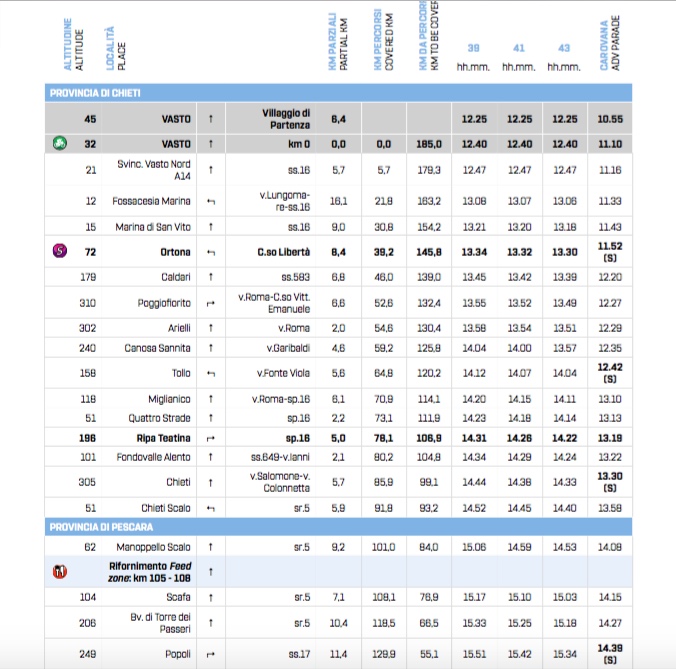
Task: Click the straight arrow in Manoppello Scalo row
Action: [x=211, y=547]
